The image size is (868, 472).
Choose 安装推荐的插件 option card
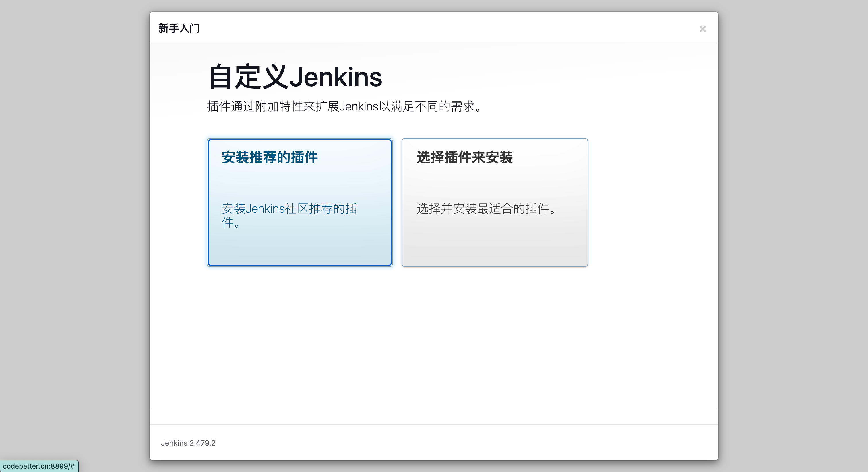tap(300, 202)
